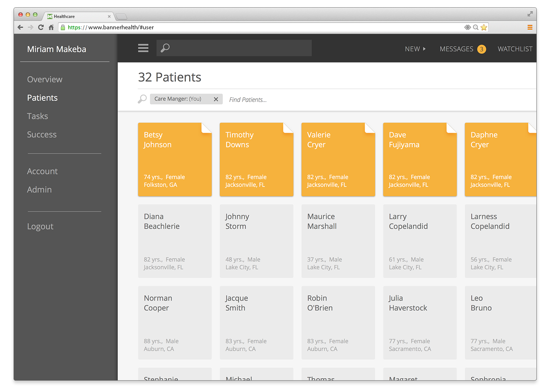Click the Success divider area in the sidebar
Image resolution: width=550 pixels, height=392 pixels.
pyautogui.click(x=41, y=134)
